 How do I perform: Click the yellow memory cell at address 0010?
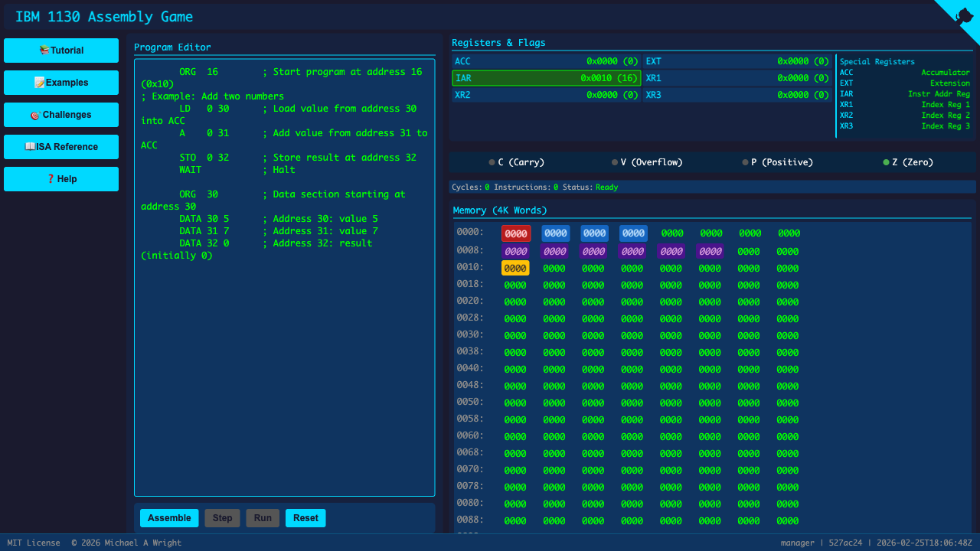(515, 269)
